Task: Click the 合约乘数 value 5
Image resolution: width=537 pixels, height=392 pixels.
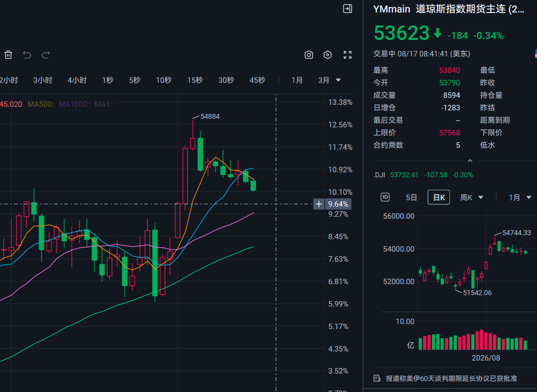Action: pyautogui.click(x=458, y=145)
